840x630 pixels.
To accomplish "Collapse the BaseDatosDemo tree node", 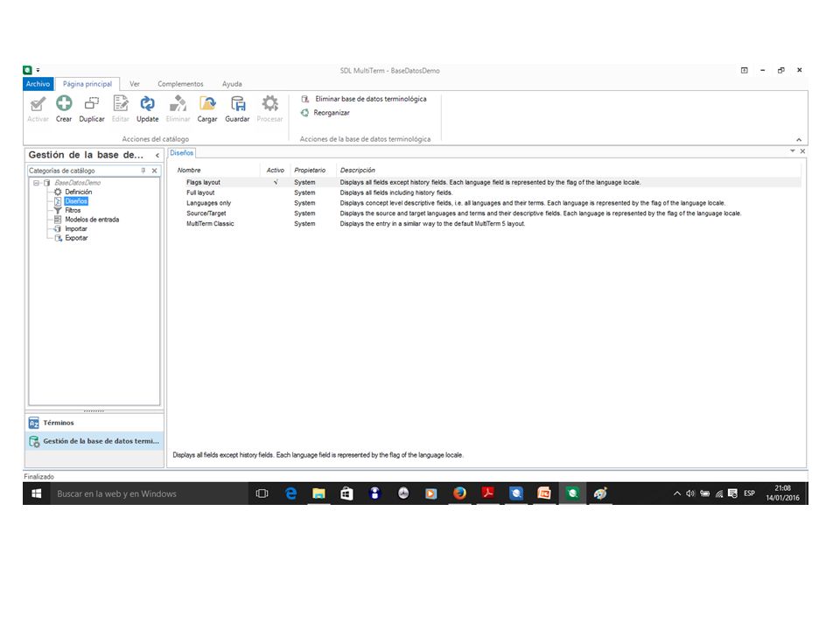I will tap(37, 183).
